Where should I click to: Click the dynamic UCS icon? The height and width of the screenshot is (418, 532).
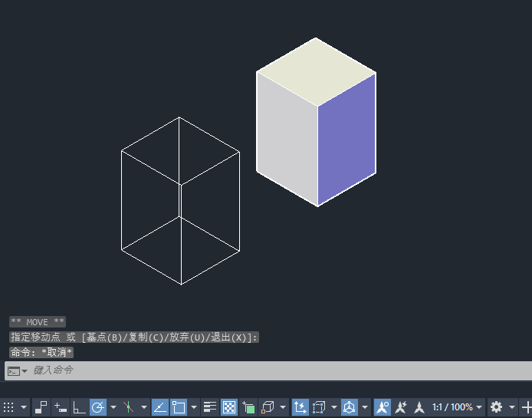click(x=300, y=407)
